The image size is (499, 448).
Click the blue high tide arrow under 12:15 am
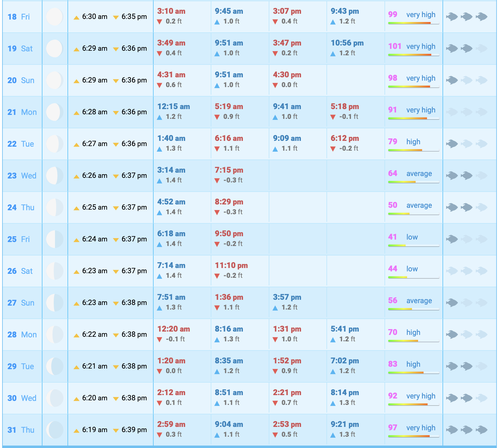[159, 117]
